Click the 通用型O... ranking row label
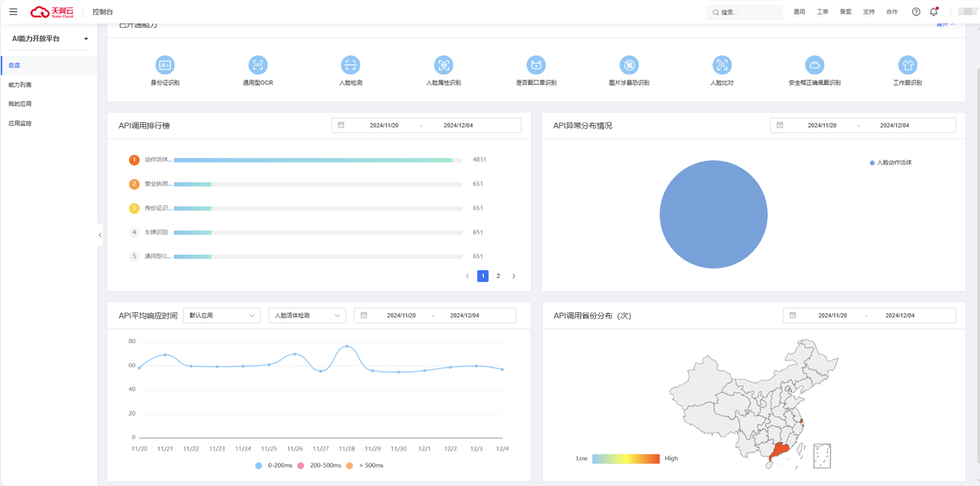The width and height of the screenshot is (980, 486). 158,256
